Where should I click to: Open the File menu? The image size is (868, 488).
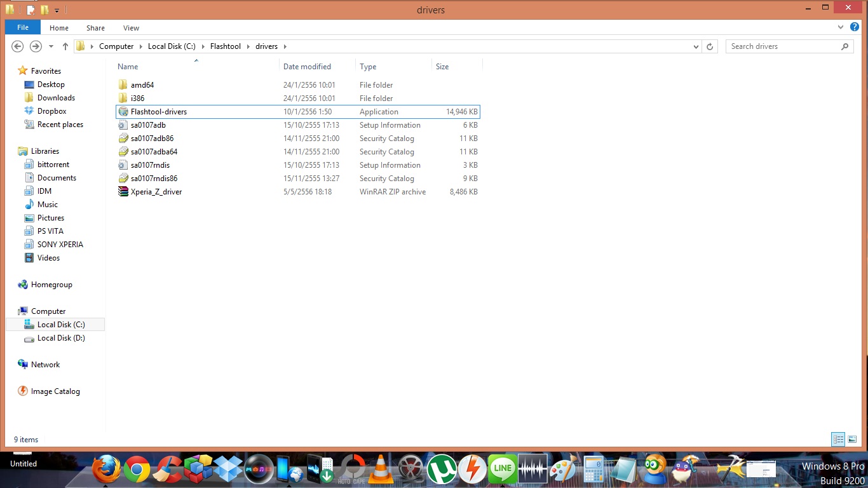[23, 27]
